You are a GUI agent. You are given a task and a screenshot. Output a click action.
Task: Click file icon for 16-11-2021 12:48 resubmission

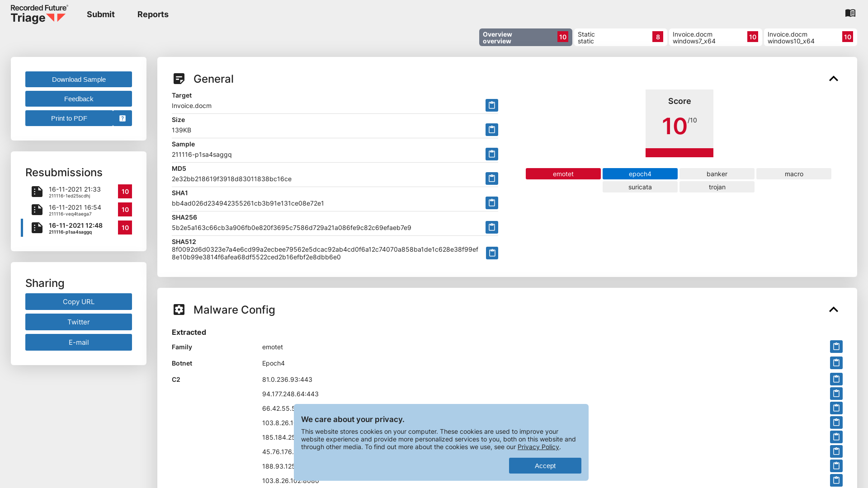[x=37, y=228]
